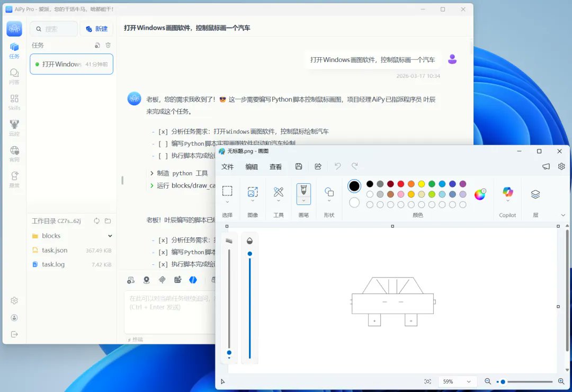This screenshot has height=392, width=572.
Task: Click the task lock icon beside 任务 header
Action: coord(97,45)
